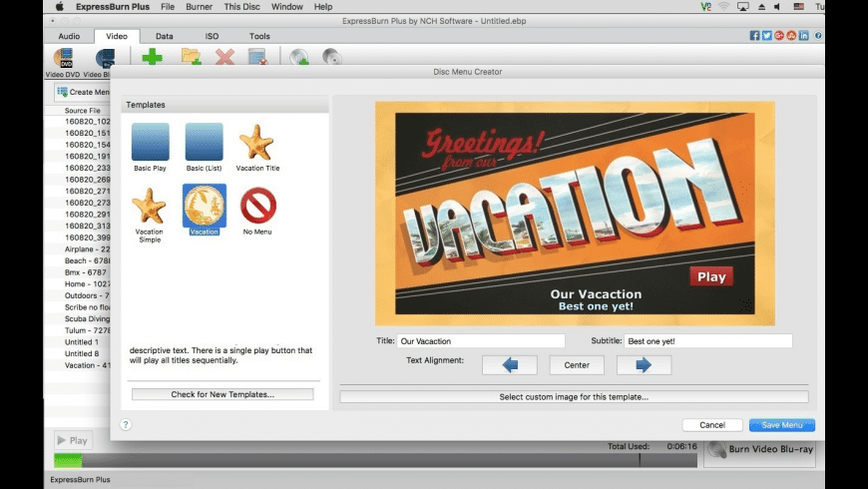Click into the Title text field
The image size is (868, 489).
point(481,341)
